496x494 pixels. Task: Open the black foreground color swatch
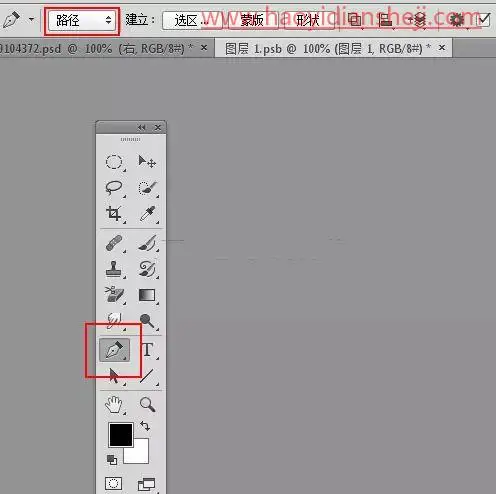point(121,435)
